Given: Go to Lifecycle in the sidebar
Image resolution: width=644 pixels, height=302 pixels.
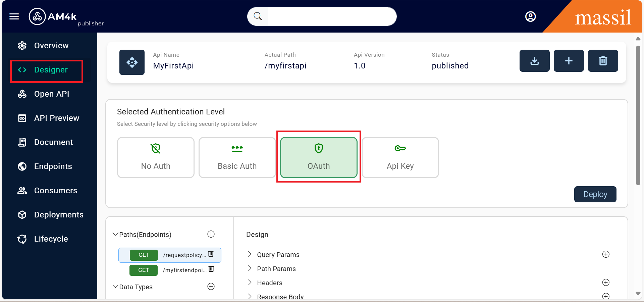Looking at the screenshot, I should point(51,239).
